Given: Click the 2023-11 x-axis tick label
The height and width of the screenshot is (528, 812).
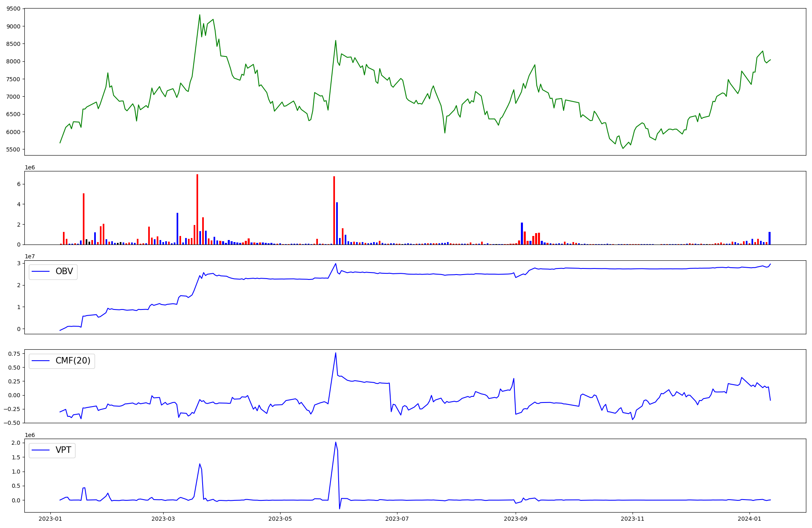Looking at the screenshot, I should pos(632,519).
